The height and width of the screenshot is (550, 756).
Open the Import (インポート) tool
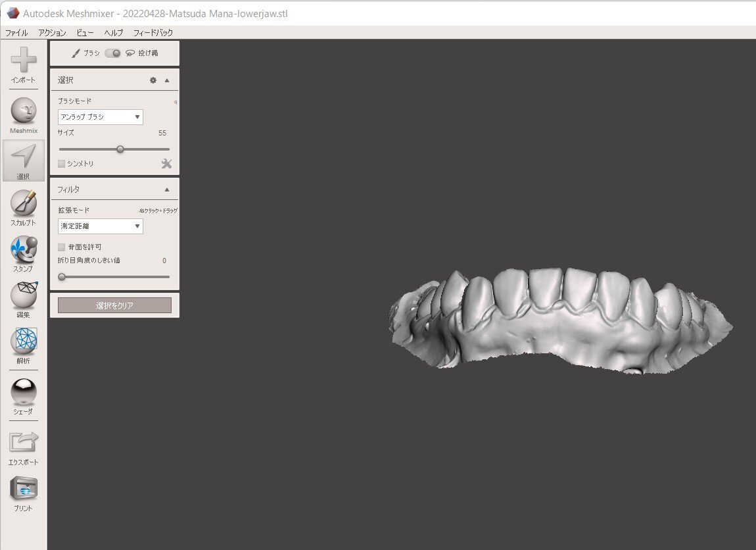pos(24,64)
